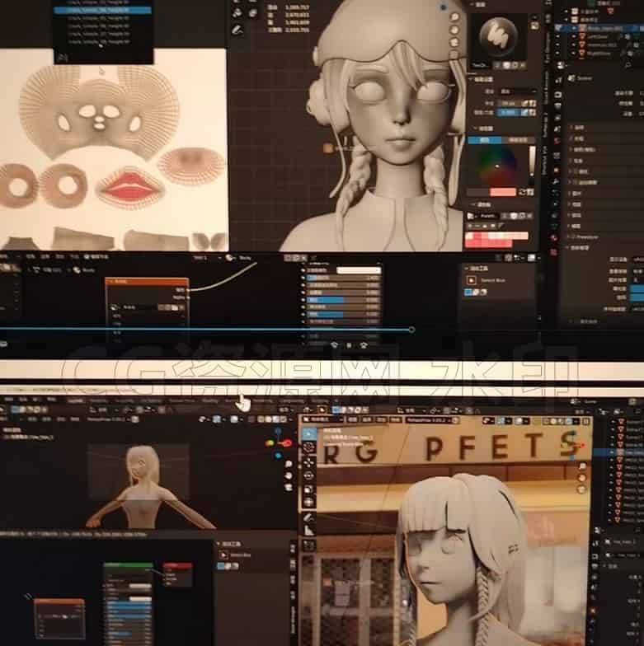Switch to Layout workspace tab on lower screen
Image resolution: width=644 pixels, height=646 pixels.
pos(76,400)
